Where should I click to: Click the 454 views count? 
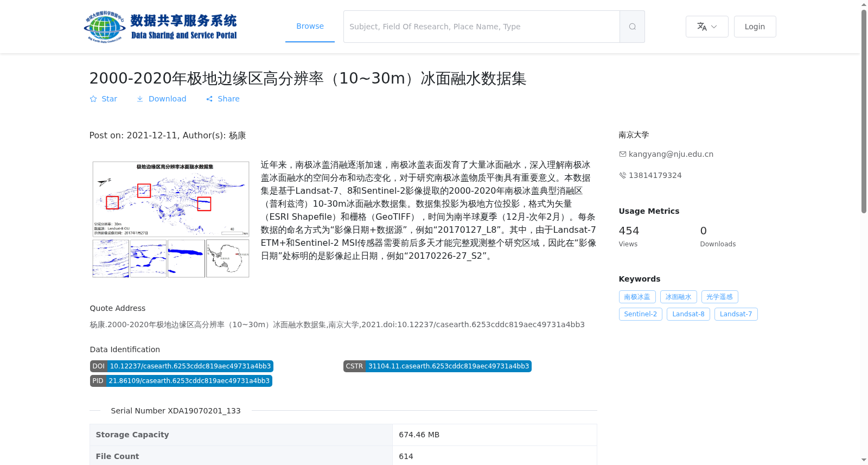coord(629,231)
